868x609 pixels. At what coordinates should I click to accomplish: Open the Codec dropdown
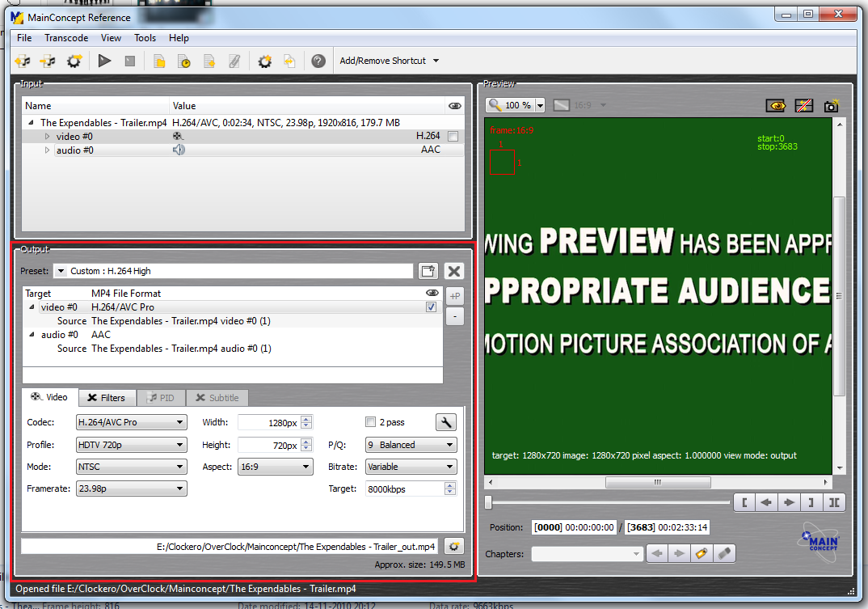tap(131, 422)
